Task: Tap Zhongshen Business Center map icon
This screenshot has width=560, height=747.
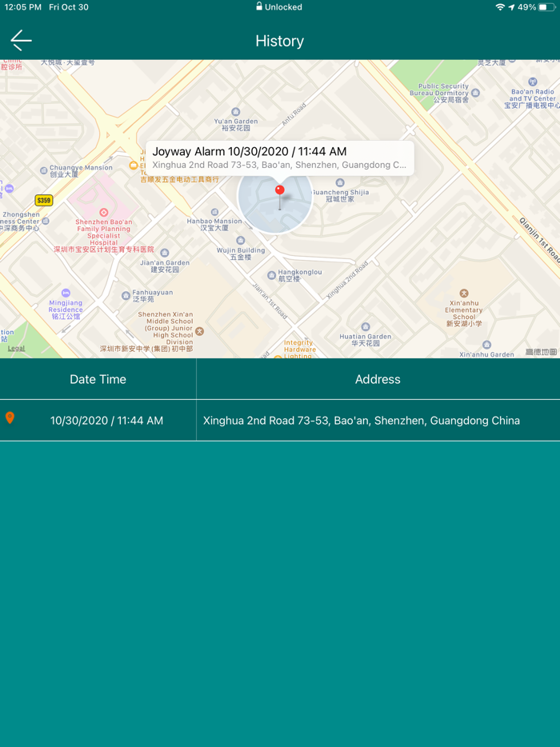Action: [x=46, y=221]
